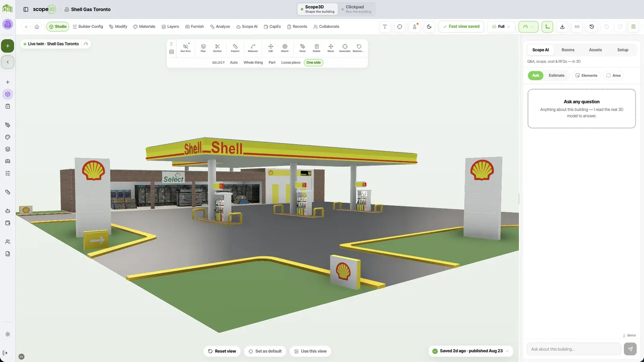Click the Fast view saved button
The height and width of the screenshot is (362, 644).
[461, 27]
